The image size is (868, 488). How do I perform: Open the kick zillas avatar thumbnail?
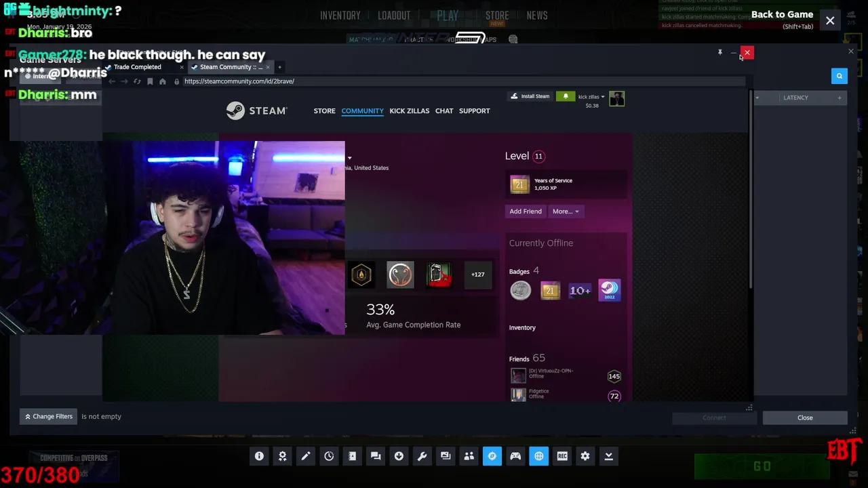[616, 99]
